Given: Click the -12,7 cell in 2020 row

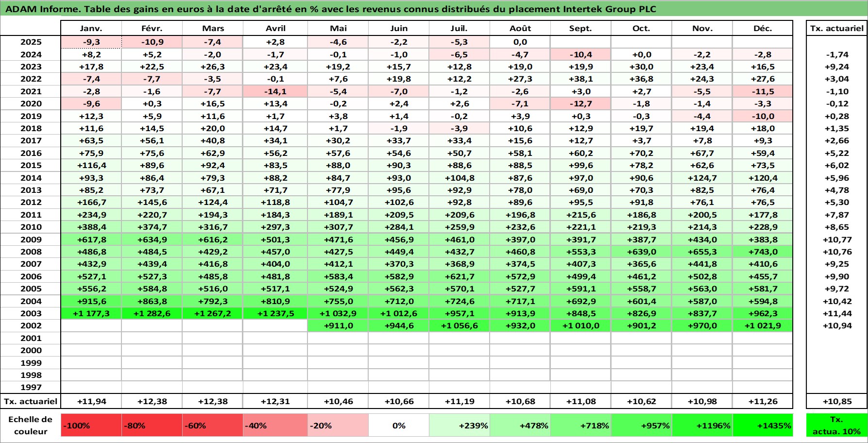Looking at the screenshot, I should tap(580, 103).
